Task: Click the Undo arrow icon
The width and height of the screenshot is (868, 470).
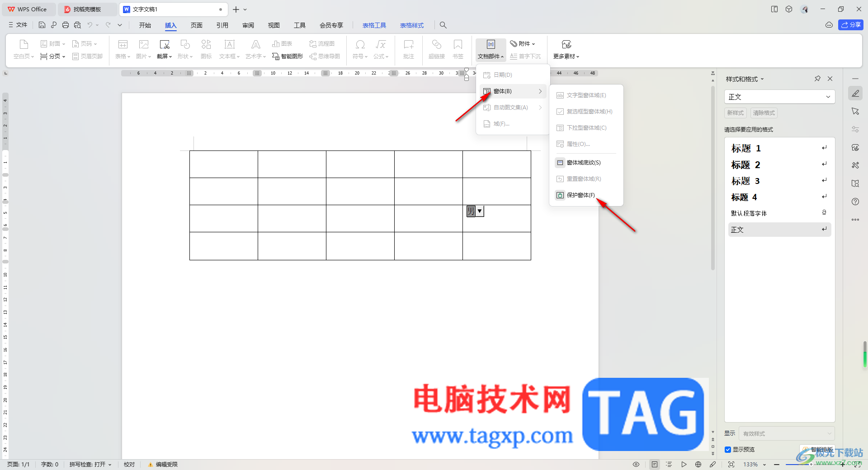Action: 90,25
